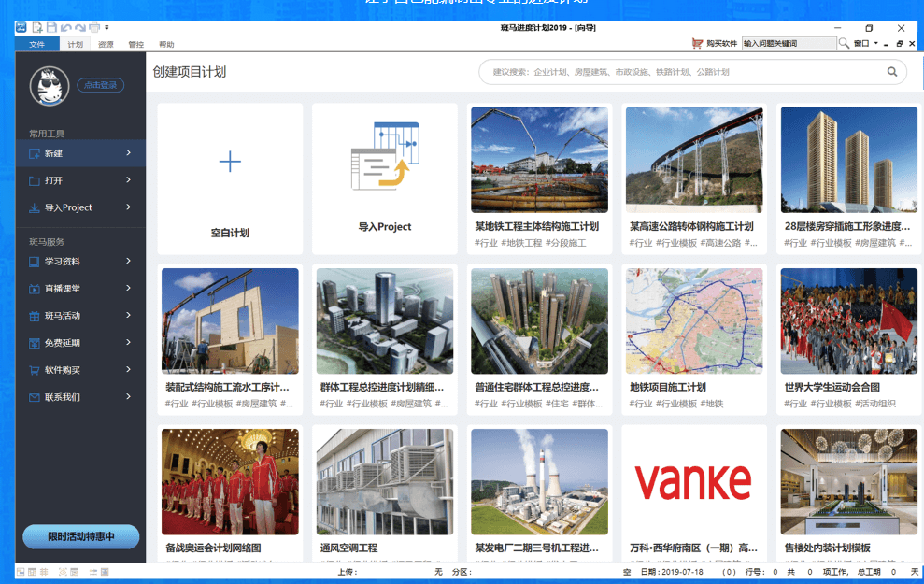Open the 群体工程总控进度计划 template thumbnail
This screenshot has height=584, width=924.
pyautogui.click(x=385, y=321)
